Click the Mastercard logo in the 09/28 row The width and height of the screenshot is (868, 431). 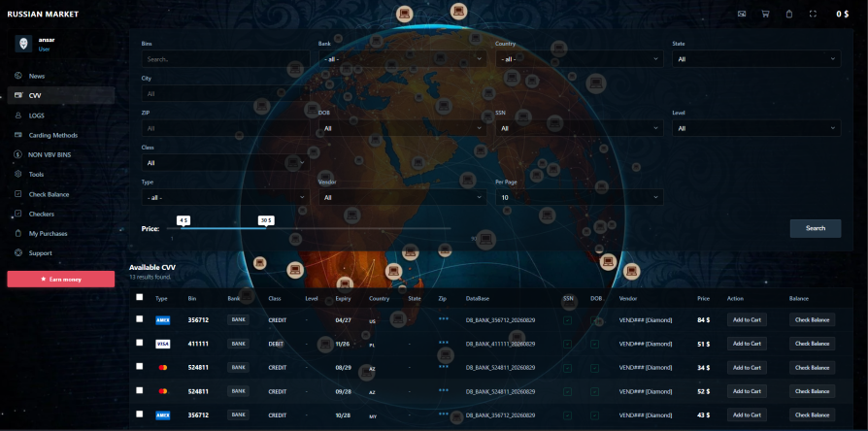click(163, 391)
